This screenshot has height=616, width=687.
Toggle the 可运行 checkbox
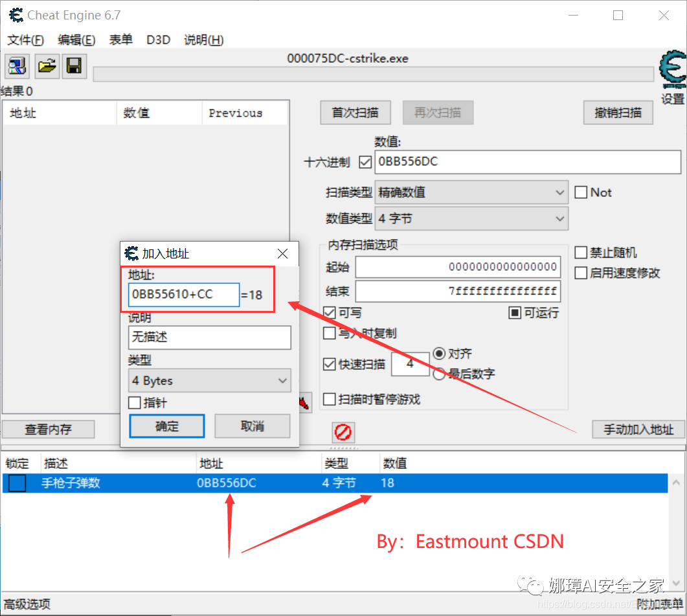[515, 313]
